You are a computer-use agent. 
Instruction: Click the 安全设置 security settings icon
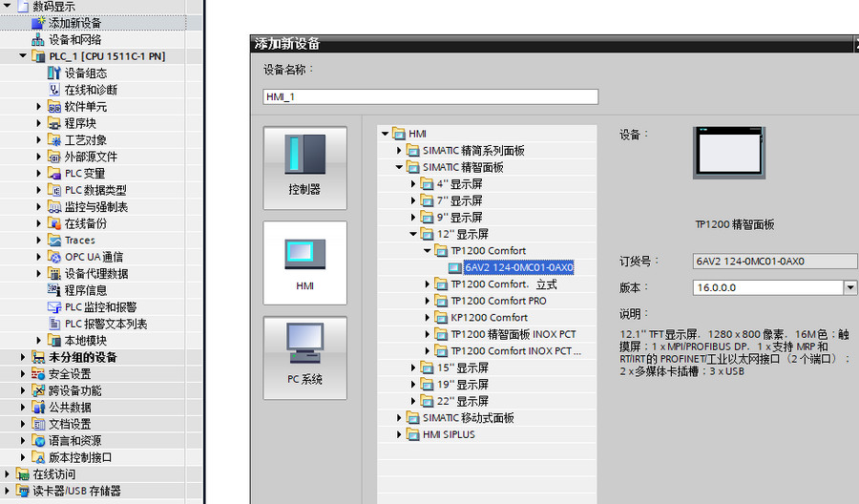pos(38,373)
